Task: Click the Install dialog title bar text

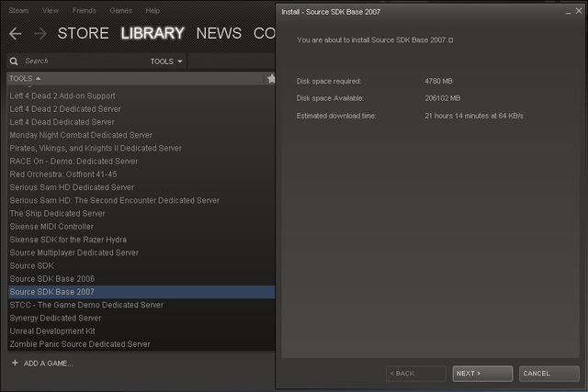Action: tap(331, 12)
